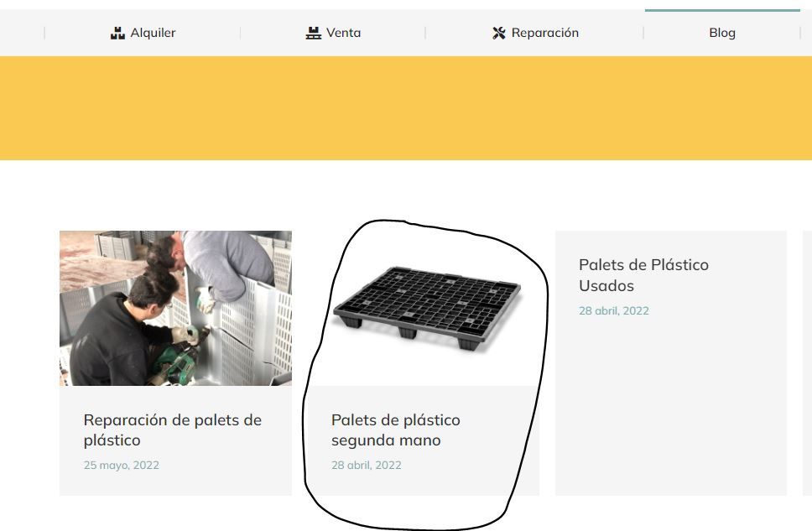Open the Alquiler menu item
Screen dimensions: 812x531
143,34
